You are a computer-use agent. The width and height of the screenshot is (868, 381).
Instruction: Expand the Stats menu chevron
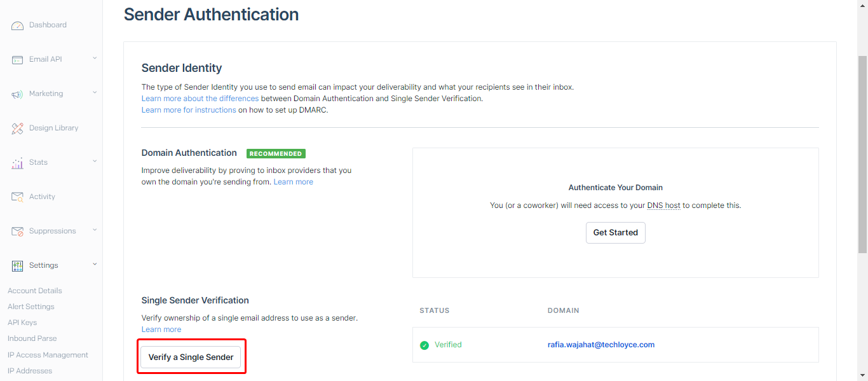95,162
